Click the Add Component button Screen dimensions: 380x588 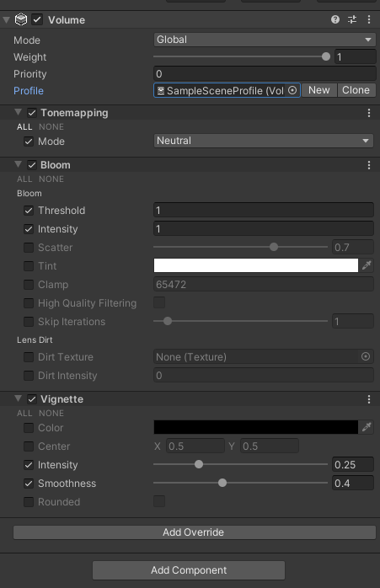click(189, 570)
